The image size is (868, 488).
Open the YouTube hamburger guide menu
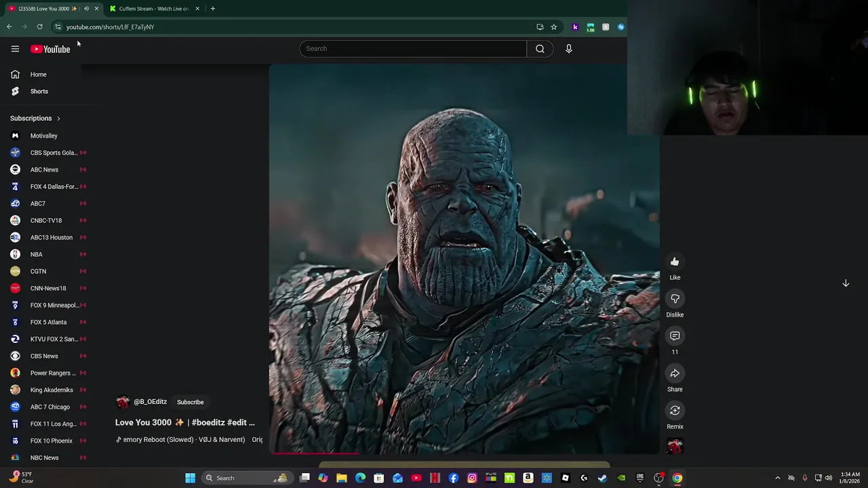click(x=15, y=49)
